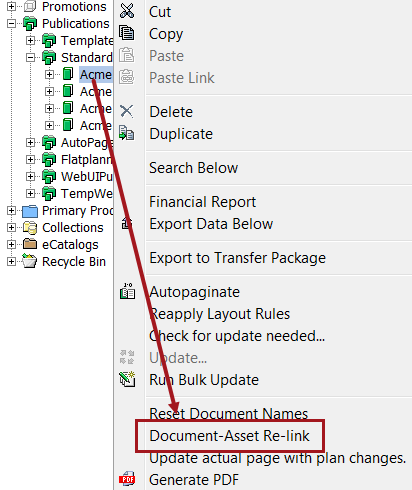412x490 pixels.
Task: Select the Promotions tree item
Action: [x=74, y=7]
